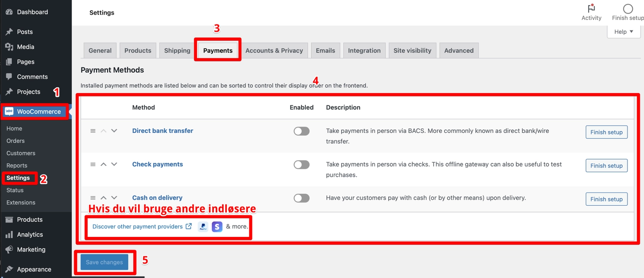Click Finish setup for Cash on delivery

[606, 199]
